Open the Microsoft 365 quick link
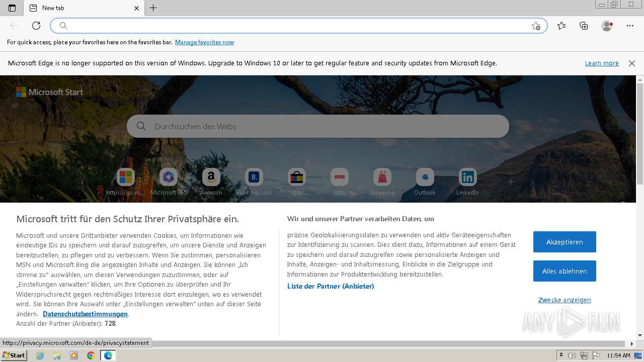Image resolution: width=644 pixels, height=362 pixels. (169, 182)
